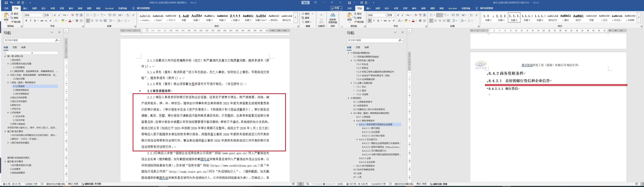Increase indent in right Word window
Screen dimensions: 644x187
coord(458,15)
